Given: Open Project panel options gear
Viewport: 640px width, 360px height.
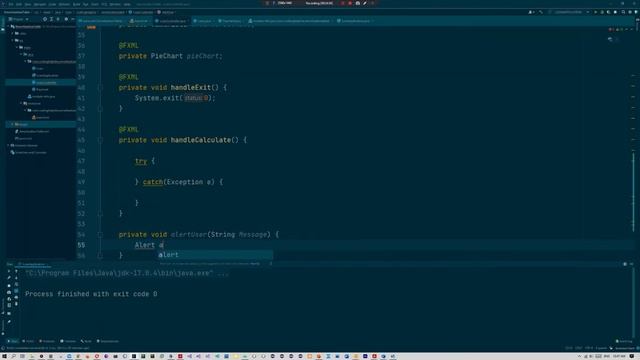Looking at the screenshot, I should (x=66, y=19).
